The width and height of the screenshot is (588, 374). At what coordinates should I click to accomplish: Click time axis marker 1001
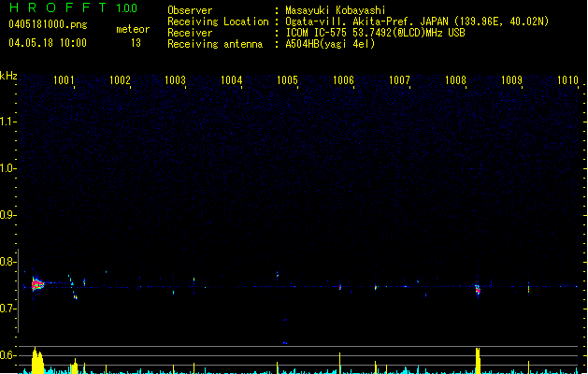(x=64, y=79)
